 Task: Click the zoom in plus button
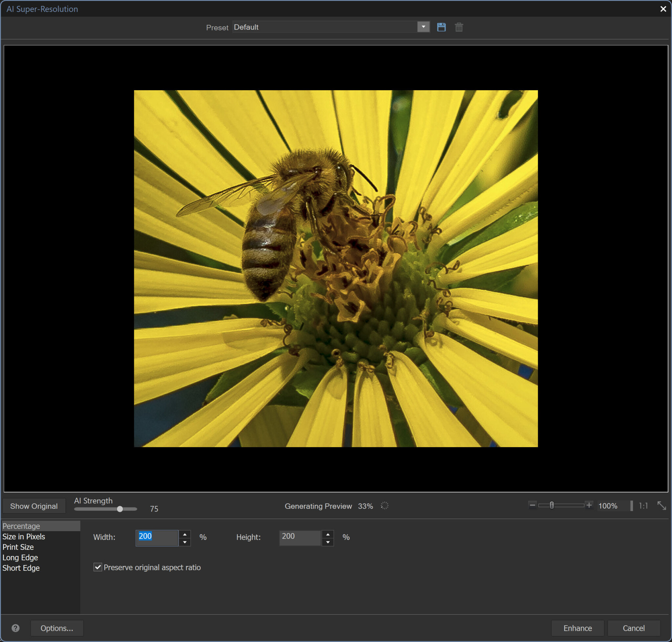[x=589, y=505]
